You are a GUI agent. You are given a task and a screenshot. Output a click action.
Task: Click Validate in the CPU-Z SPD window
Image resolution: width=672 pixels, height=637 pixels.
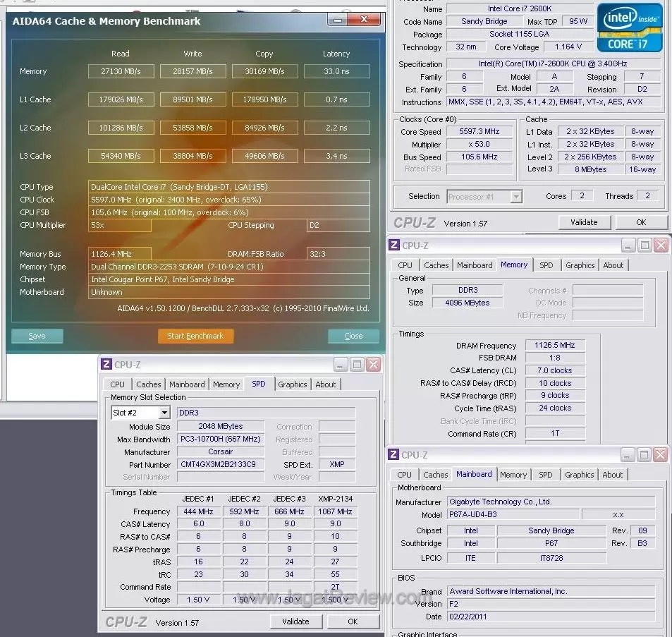tap(295, 621)
